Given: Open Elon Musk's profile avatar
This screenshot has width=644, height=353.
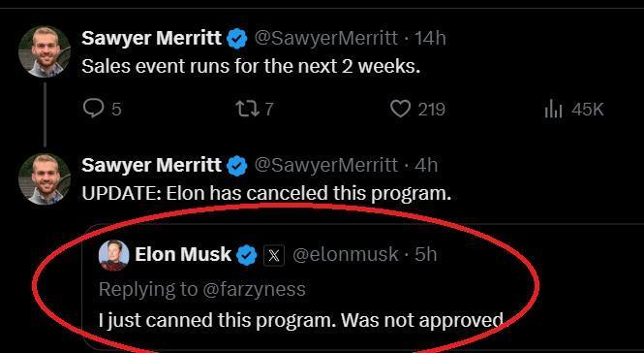Looking at the screenshot, I should tap(113, 255).
